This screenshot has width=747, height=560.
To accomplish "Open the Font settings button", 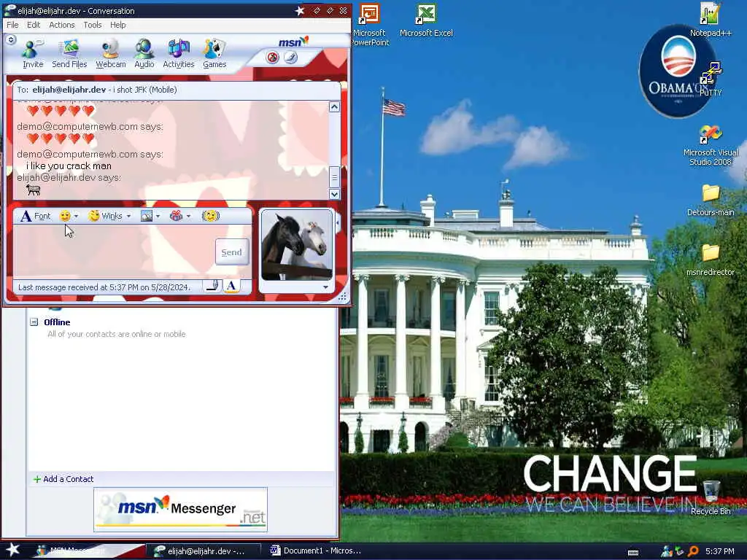I will pyautogui.click(x=36, y=216).
